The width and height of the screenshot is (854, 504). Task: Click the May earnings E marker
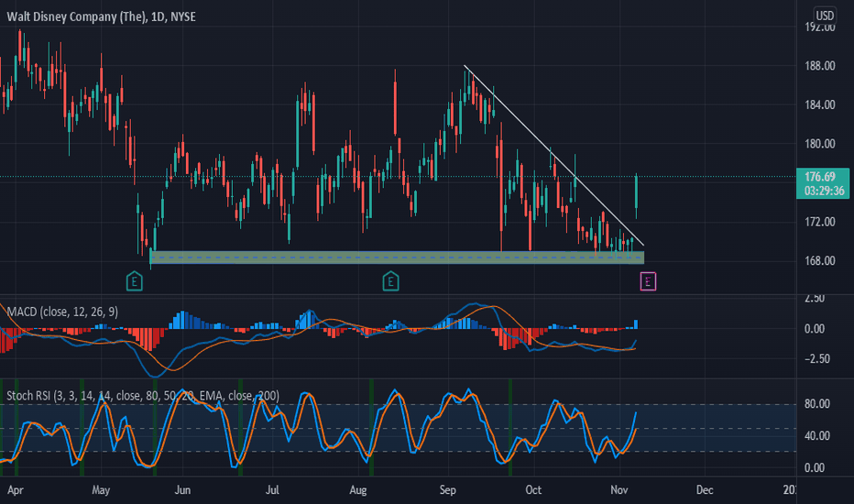tap(134, 281)
